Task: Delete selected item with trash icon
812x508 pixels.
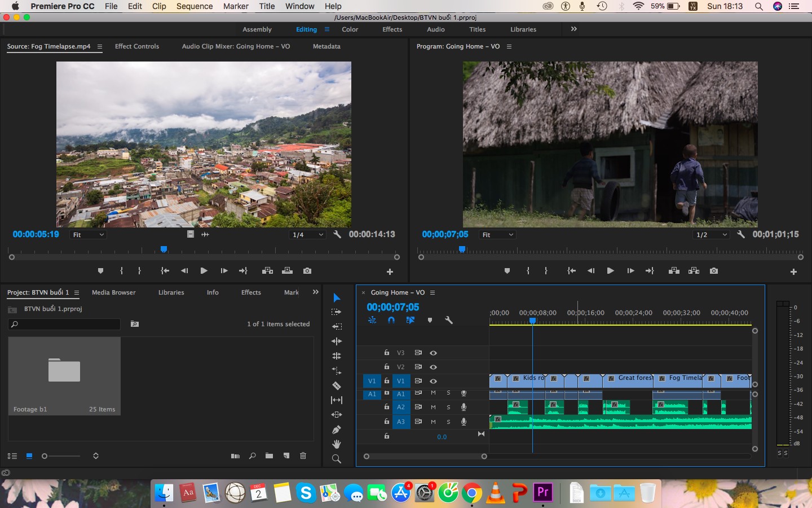Action: (303, 456)
